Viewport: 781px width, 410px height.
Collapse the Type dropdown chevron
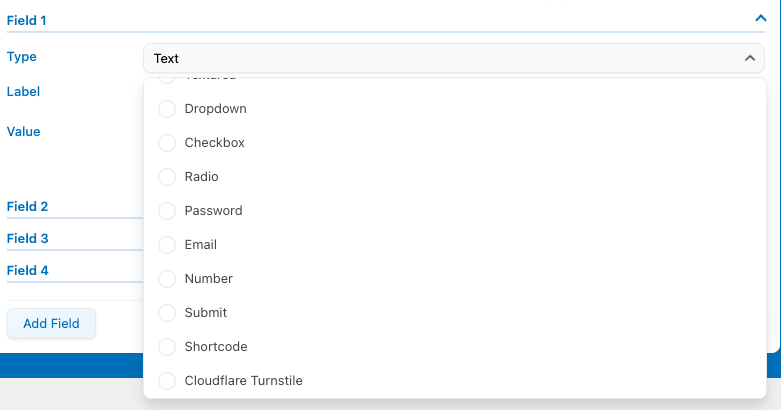tap(750, 59)
